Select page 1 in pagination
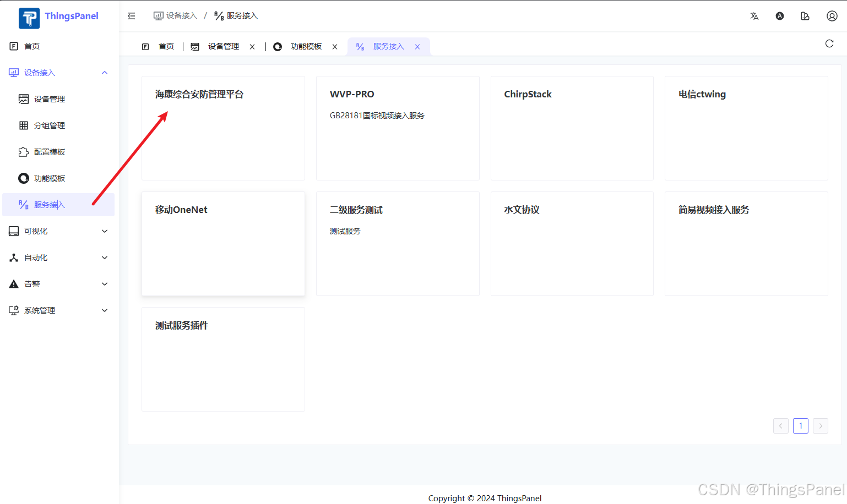Viewport: 847px width, 504px height. coord(801,426)
